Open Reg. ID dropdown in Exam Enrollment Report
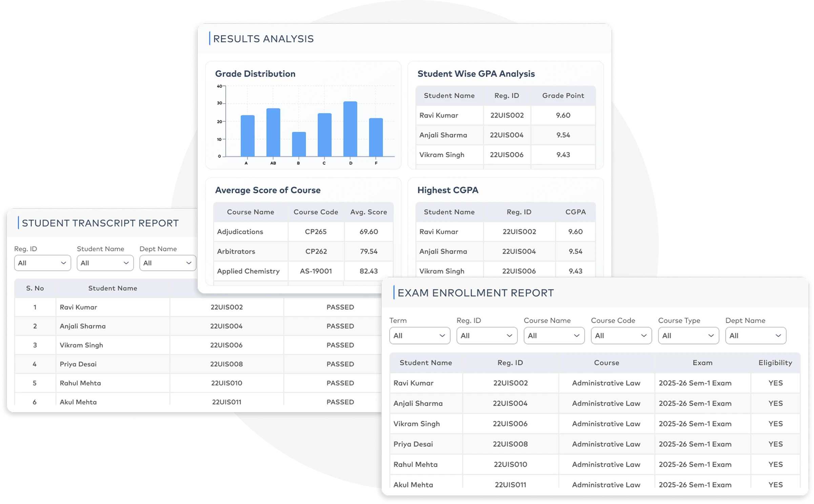Image resolution: width=814 pixels, height=504 pixels. (x=487, y=335)
